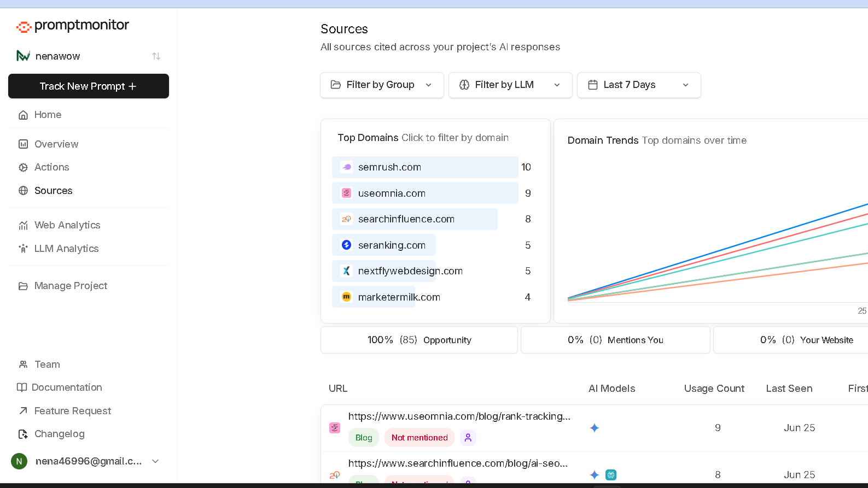Click the Web Analytics graph icon
The image size is (868, 488).
pyautogui.click(x=23, y=225)
